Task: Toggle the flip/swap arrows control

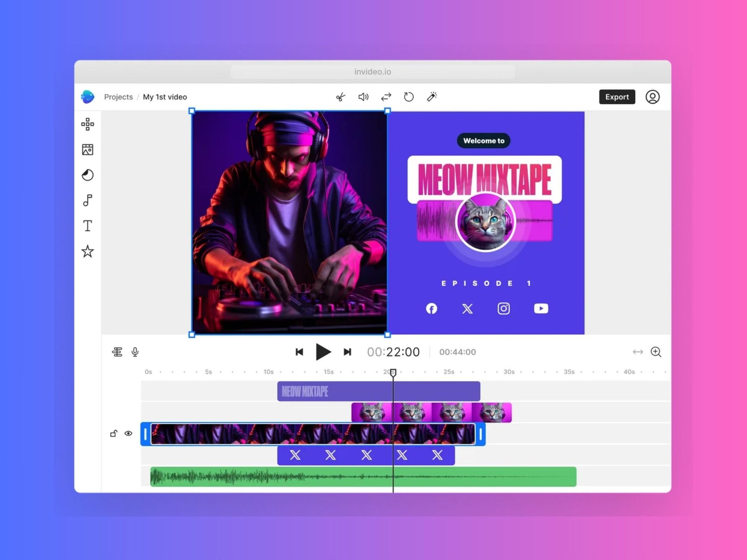Action: point(386,97)
